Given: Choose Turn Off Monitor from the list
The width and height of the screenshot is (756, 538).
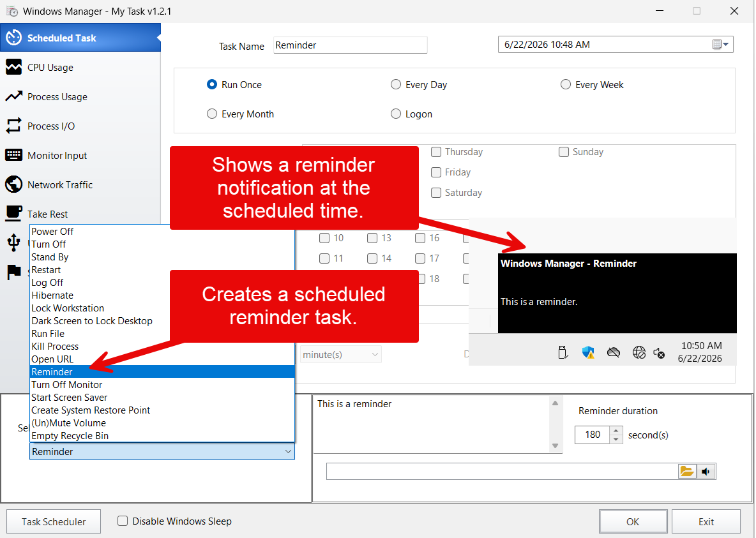Looking at the screenshot, I should point(162,385).
